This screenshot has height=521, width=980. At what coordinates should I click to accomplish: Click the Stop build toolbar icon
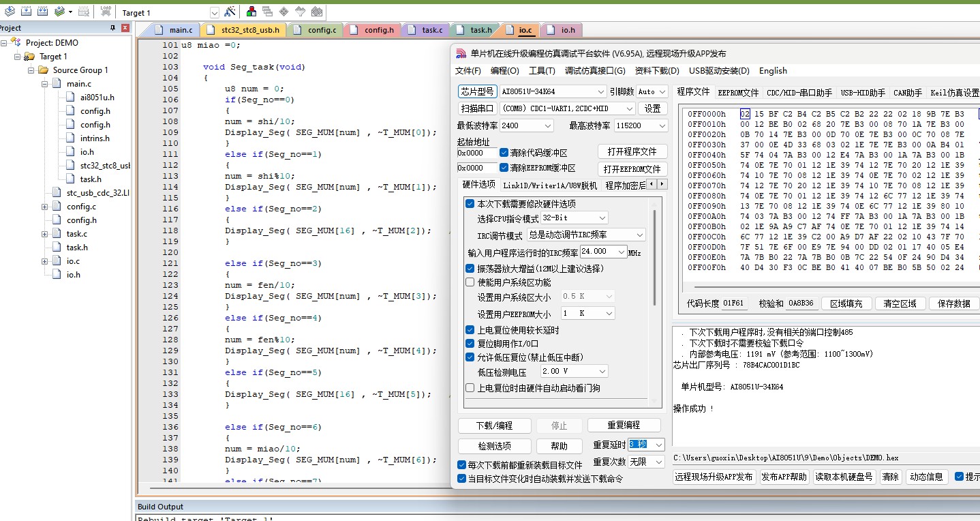coord(84,12)
